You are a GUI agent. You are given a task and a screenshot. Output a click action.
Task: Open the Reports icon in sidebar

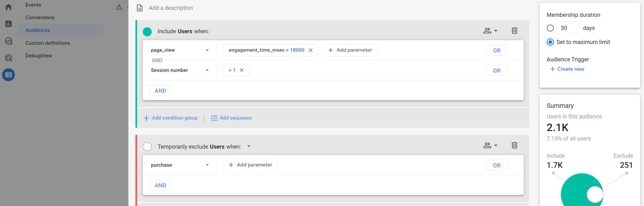click(x=8, y=24)
